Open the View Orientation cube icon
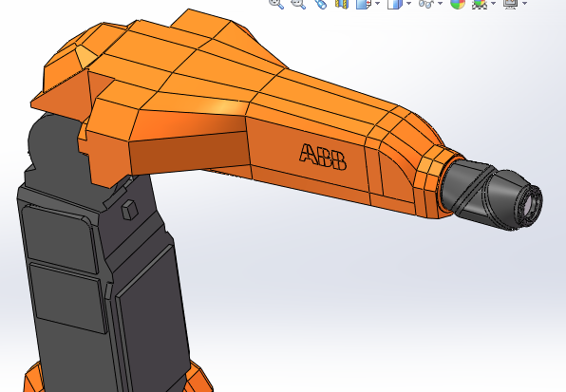This screenshot has width=566, height=392. tap(363, 3)
